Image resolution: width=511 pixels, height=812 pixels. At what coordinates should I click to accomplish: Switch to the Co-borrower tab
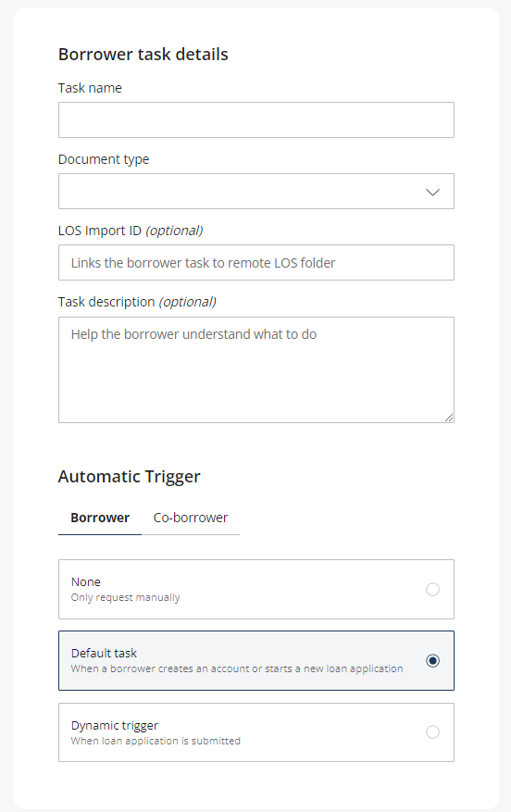pyautogui.click(x=191, y=518)
